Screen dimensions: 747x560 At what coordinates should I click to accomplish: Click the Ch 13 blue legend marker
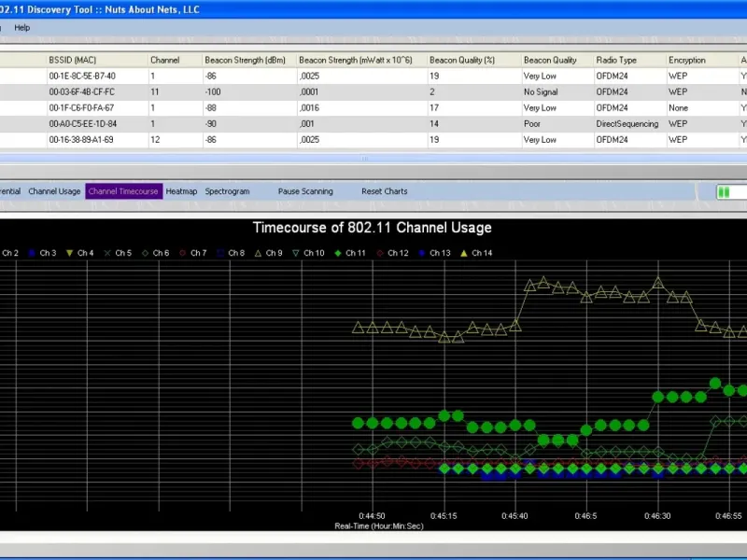422,253
